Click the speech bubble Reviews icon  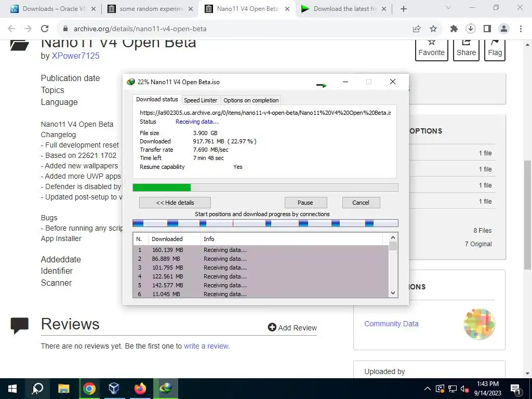pos(19,325)
